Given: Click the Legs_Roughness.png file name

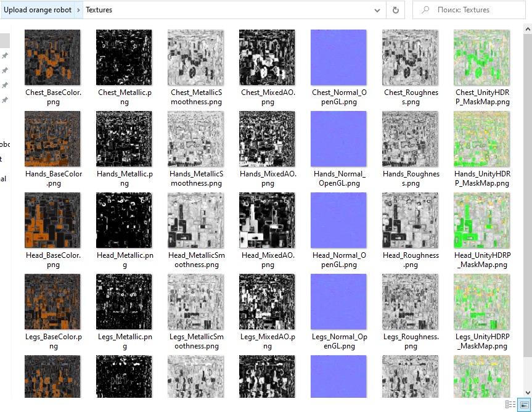Looking at the screenshot, I should (x=411, y=342).
